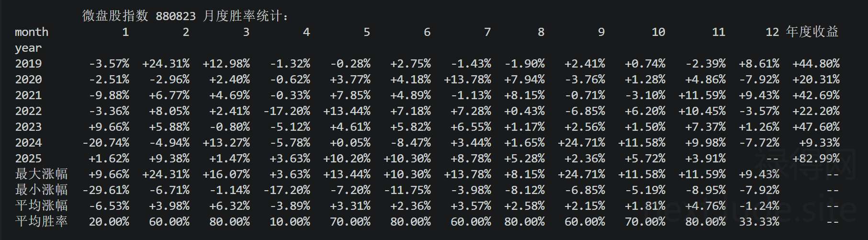Click the 最小涨幅 row label
868x240 pixels.
[41, 190]
